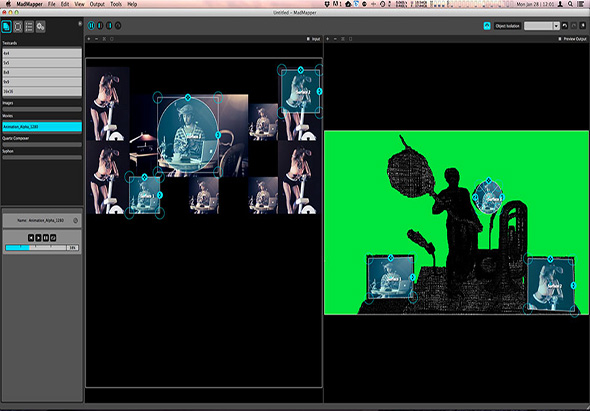Open the Tools menu
This screenshot has height=411, width=590.
pos(116,4)
